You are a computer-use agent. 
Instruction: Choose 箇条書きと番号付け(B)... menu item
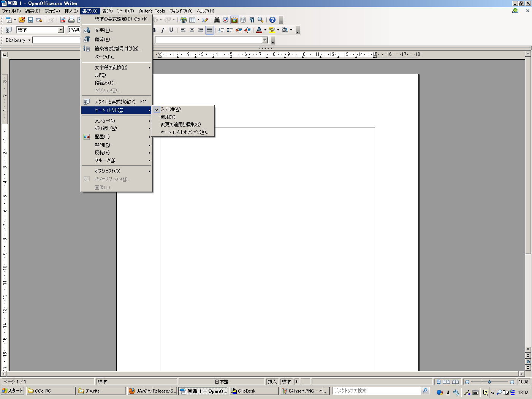point(116,49)
